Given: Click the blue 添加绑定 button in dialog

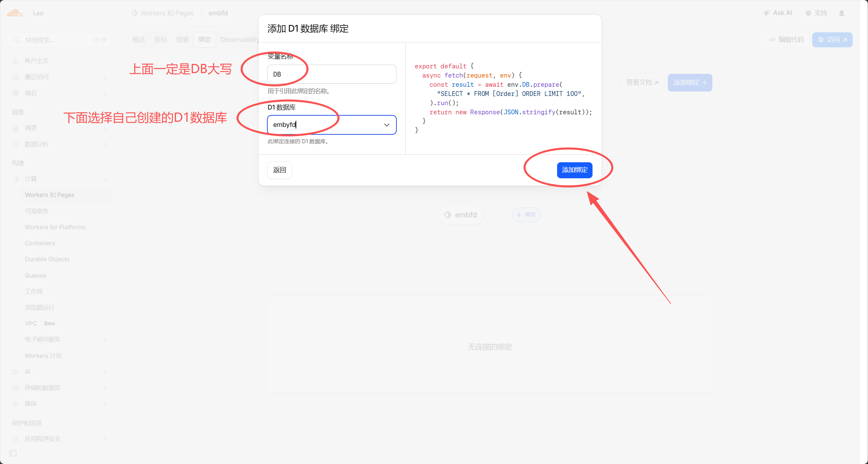Looking at the screenshot, I should point(574,170).
